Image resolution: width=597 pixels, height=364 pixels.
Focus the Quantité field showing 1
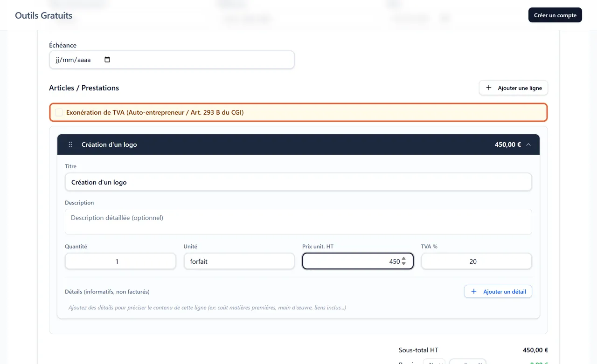(x=120, y=261)
